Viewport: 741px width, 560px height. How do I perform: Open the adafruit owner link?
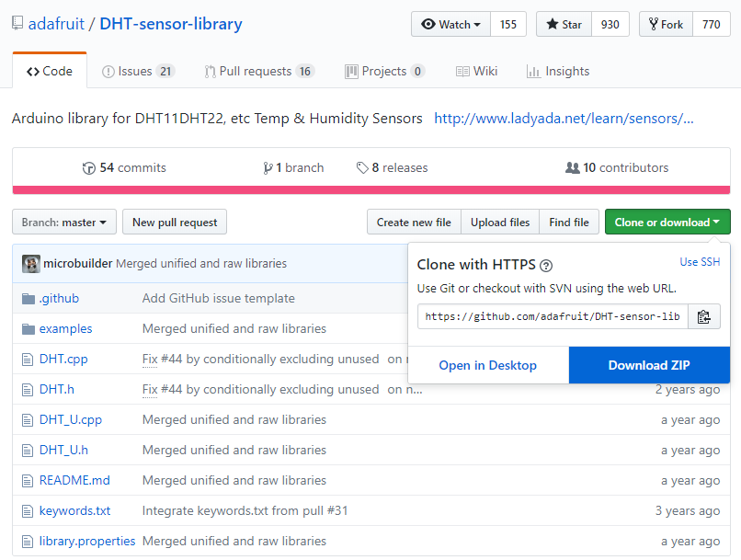pos(56,24)
